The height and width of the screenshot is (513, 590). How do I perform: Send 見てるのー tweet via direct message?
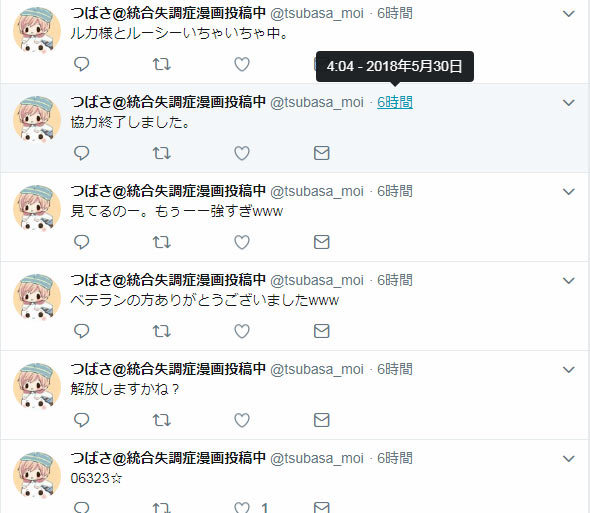point(321,242)
